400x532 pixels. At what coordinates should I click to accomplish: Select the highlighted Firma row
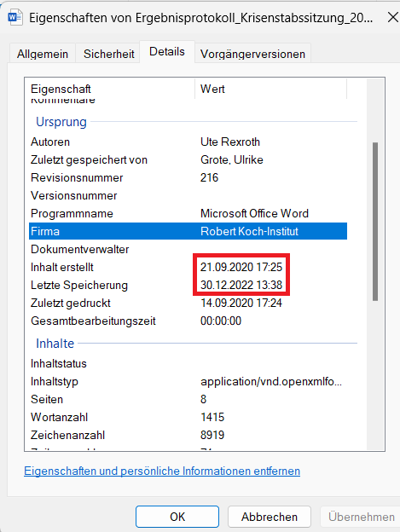188,231
